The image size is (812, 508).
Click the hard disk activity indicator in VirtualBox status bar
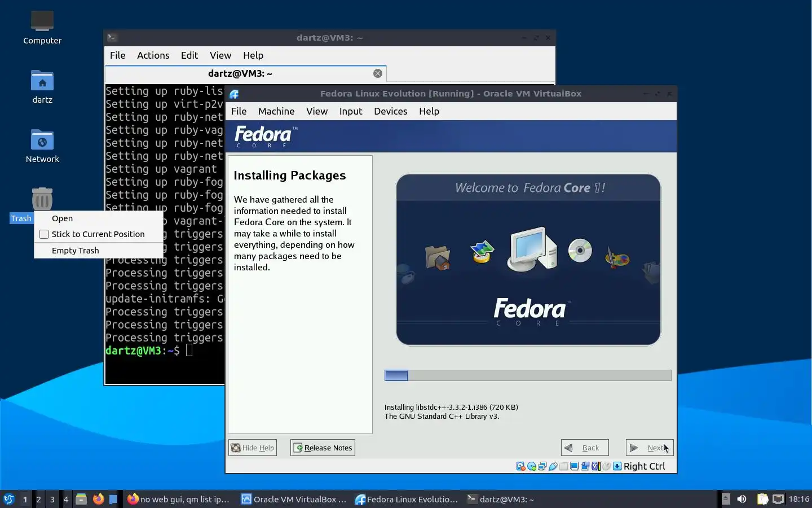[520, 466]
